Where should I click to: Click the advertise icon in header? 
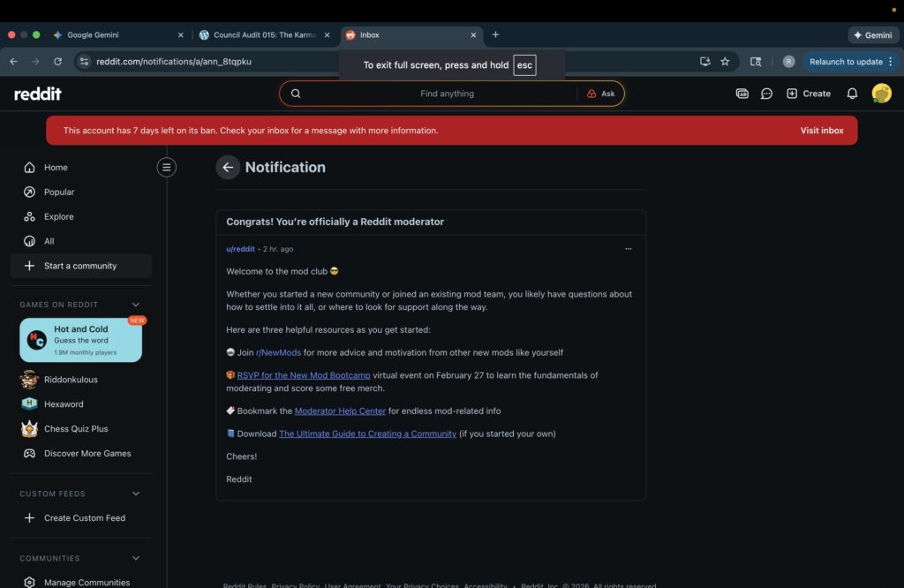pyautogui.click(x=742, y=94)
